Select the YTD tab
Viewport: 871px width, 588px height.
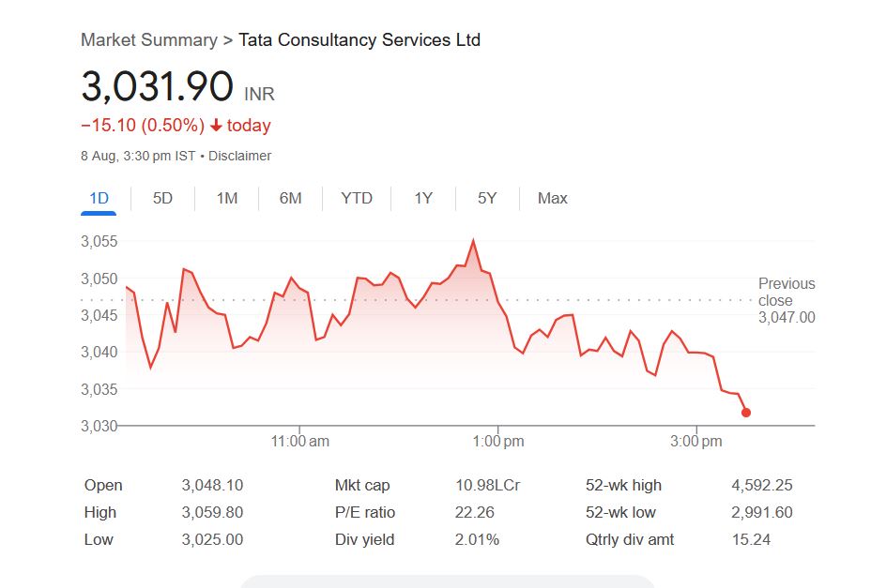point(357,198)
